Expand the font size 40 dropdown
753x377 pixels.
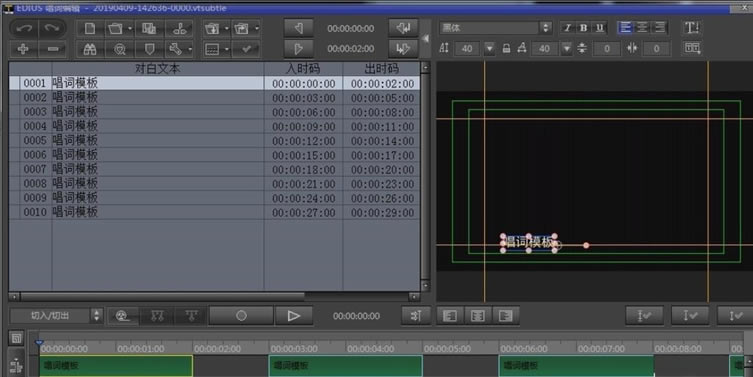[x=489, y=49]
